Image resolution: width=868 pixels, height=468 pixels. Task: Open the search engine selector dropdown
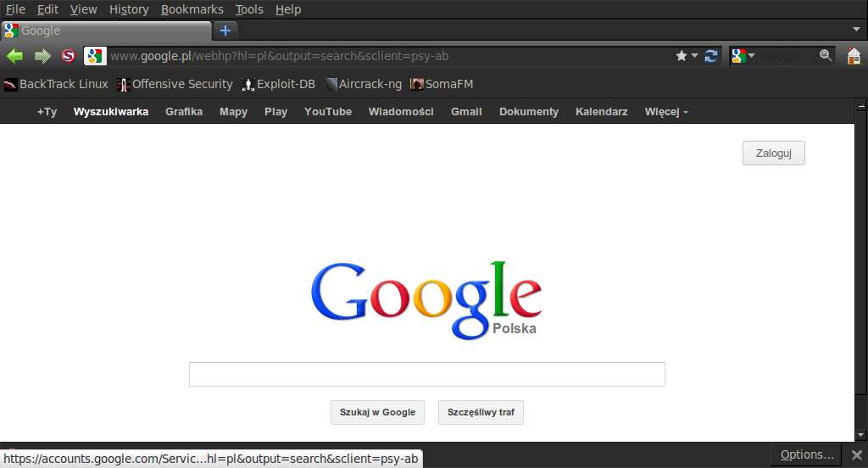pyautogui.click(x=743, y=56)
